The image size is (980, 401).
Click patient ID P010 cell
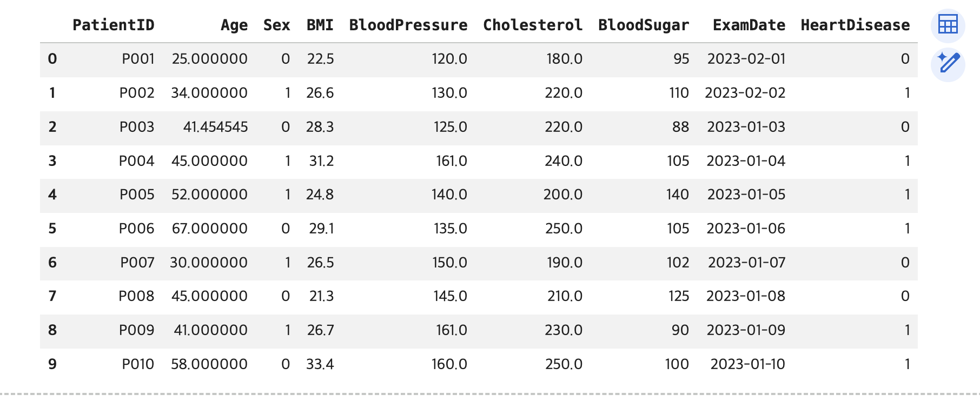pyautogui.click(x=138, y=364)
